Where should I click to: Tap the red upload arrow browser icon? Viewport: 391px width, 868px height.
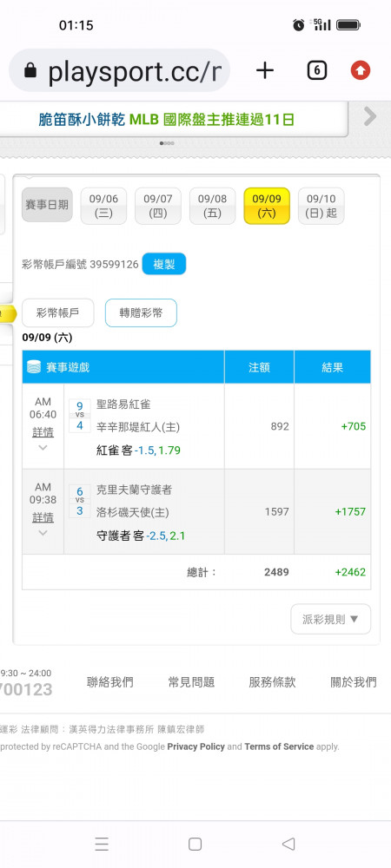tap(361, 70)
